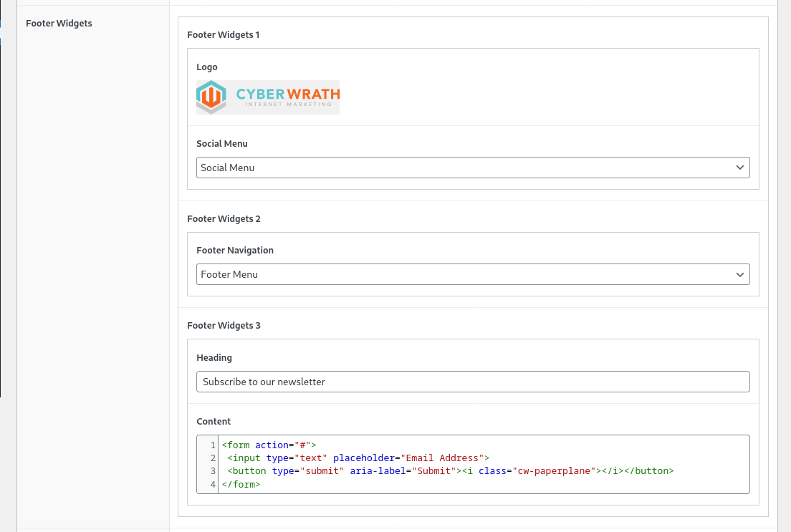Viewport: 791px width, 532px height.
Task: Place cursor on the input tag in line 2
Action: [x=246, y=458]
